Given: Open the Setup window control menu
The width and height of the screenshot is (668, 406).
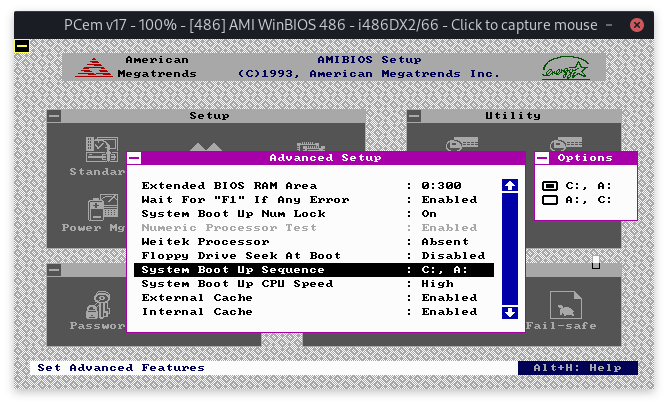Looking at the screenshot, I should (x=54, y=116).
